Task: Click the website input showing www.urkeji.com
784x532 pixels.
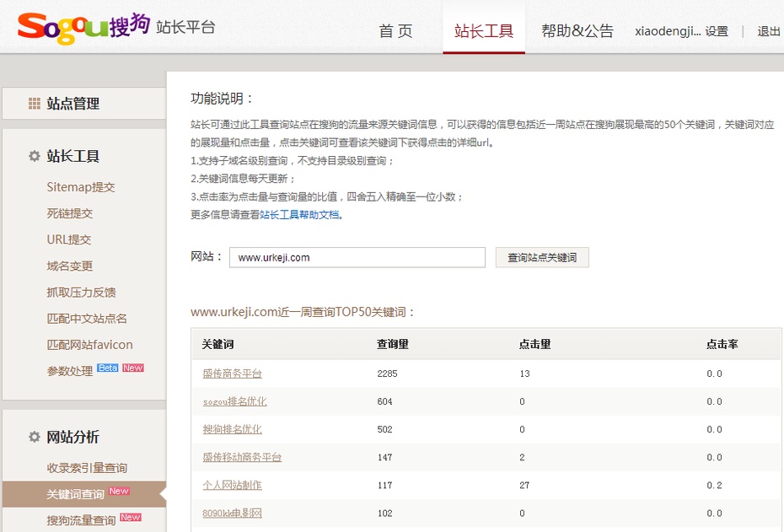Action: click(x=357, y=256)
